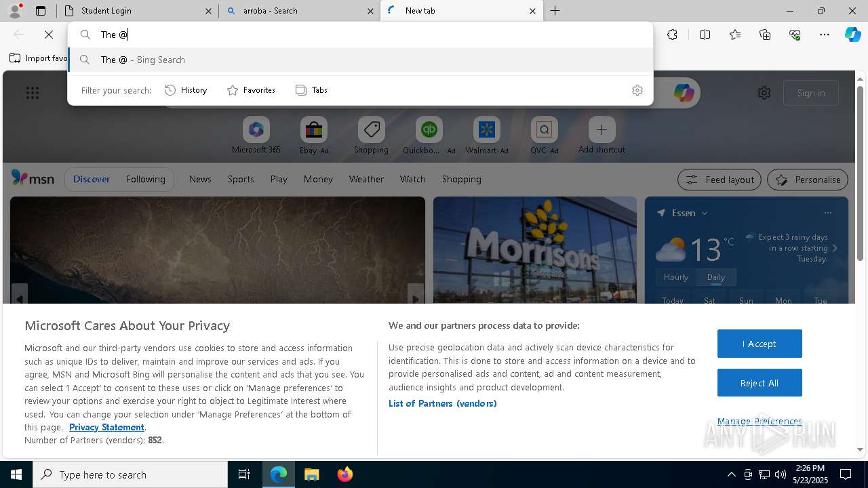Screen dimensions: 868x488
Task: Open the MSN News tab
Action: (x=200, y=179)
